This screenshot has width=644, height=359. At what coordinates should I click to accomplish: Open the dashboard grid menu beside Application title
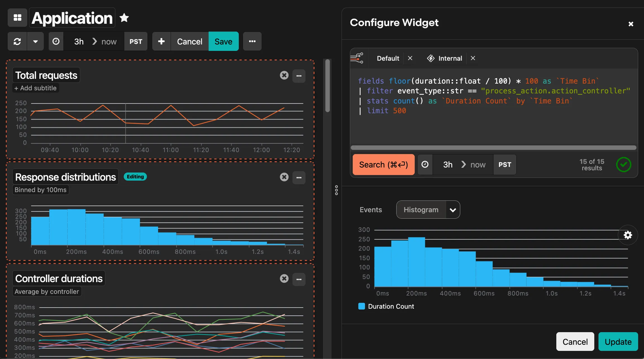point(17,17)
